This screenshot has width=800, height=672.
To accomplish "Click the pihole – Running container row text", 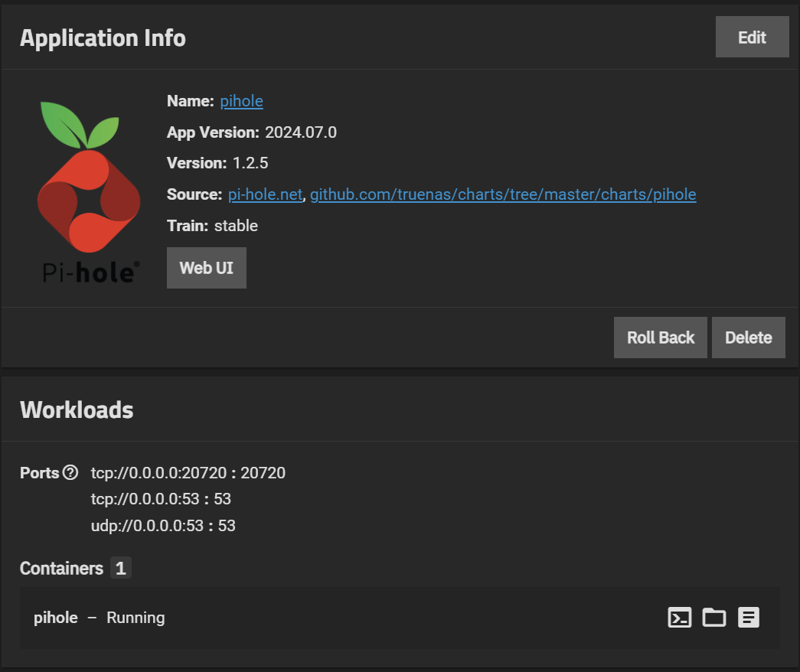I will tap(100, 618).
